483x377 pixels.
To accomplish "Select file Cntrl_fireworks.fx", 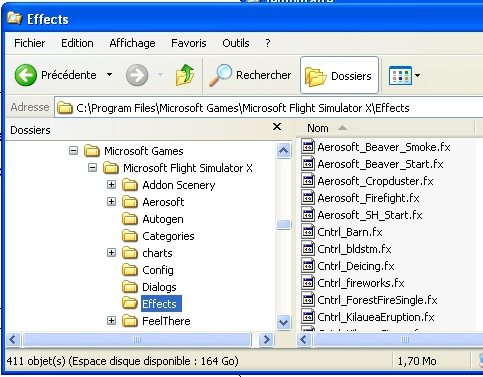I will (x=361, y=283).
